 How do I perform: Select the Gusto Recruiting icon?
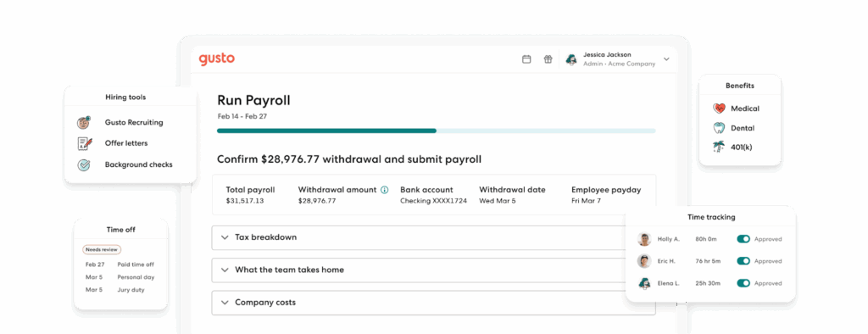[84, 122]
